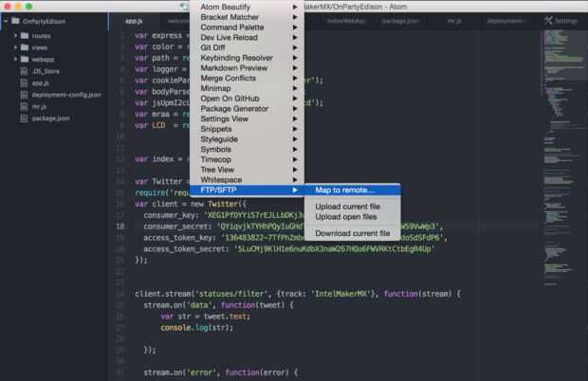
Task: Open Bracket Matcher submenu
Action: 247,17
